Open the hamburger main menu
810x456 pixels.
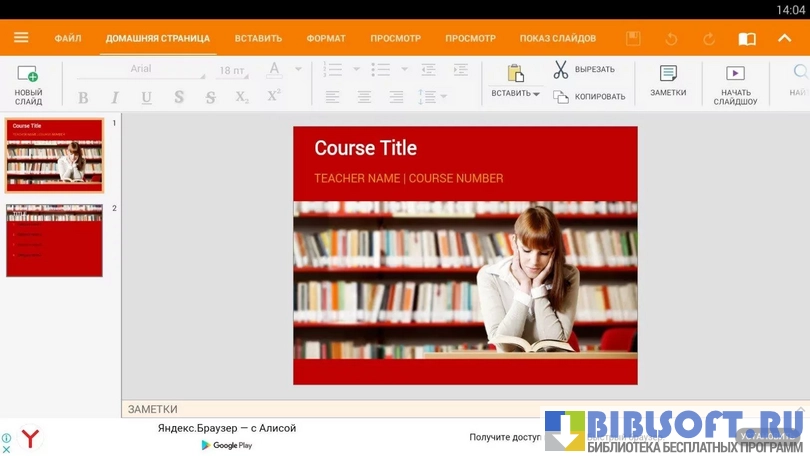coord(21,38)
